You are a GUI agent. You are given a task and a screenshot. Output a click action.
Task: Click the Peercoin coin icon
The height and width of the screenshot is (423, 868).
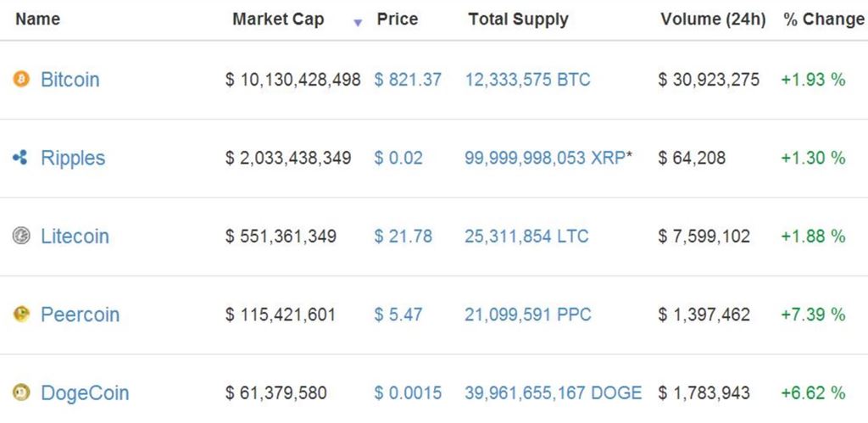(21, 314)
